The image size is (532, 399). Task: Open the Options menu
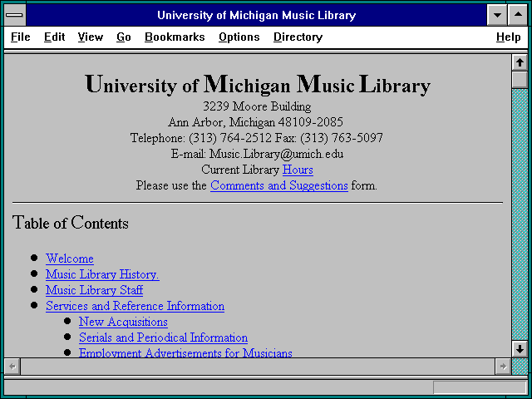point(239,37)
